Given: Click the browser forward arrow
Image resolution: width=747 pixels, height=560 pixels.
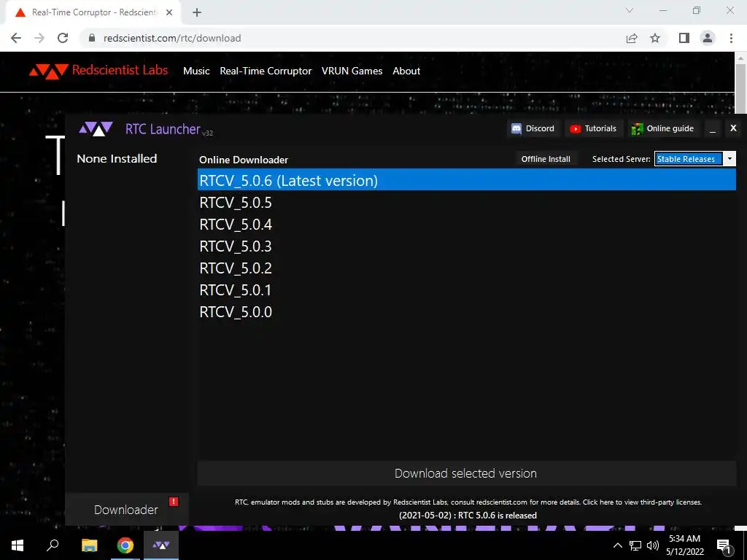Looking at the screenshot, I should click(x=39, y=38).
